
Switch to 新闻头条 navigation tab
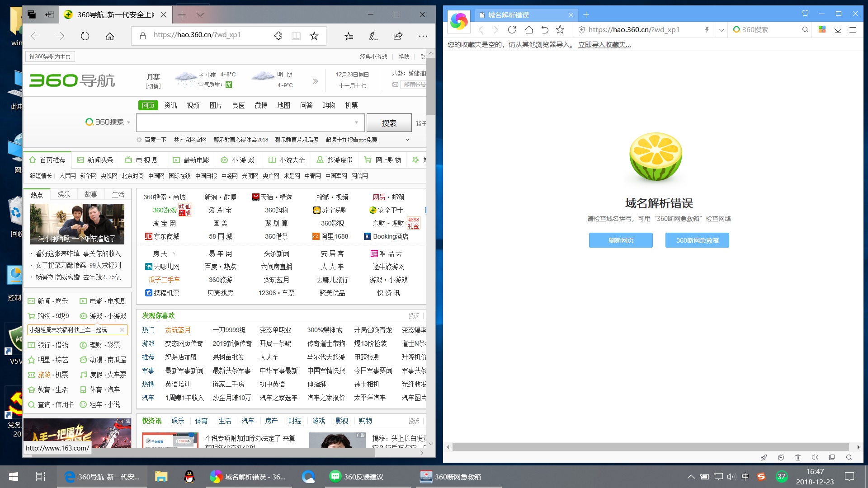(95, 160)
